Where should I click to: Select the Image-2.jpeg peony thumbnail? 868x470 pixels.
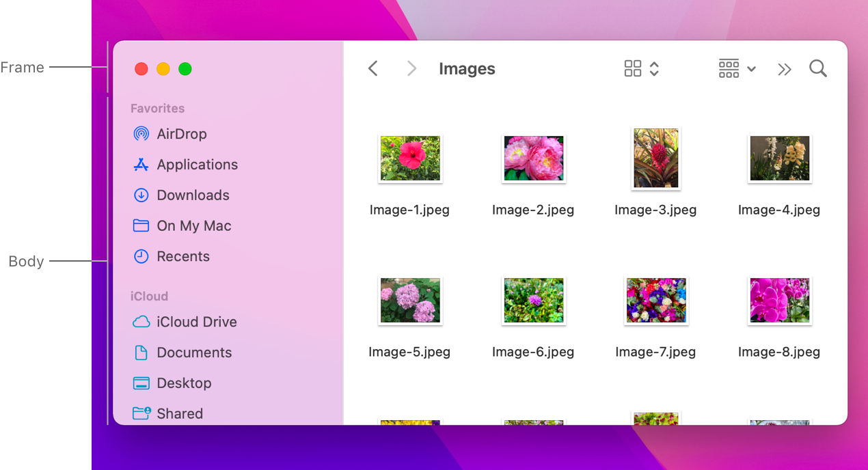[534, 158]
